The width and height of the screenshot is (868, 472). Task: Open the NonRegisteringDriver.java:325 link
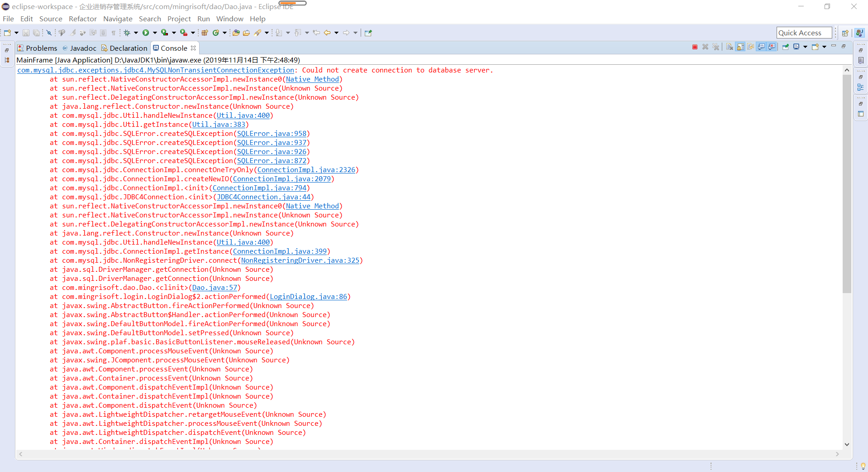pyautogui.click(x=300, y=260)
